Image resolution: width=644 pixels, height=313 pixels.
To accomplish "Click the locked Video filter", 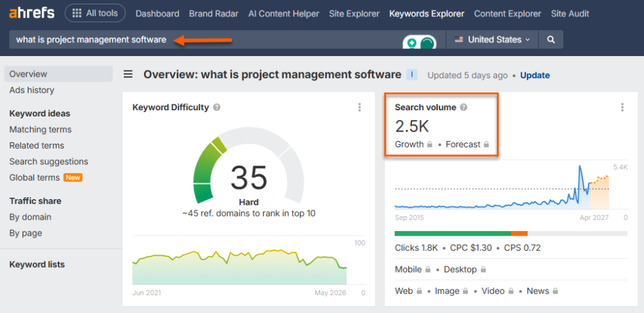I will pos(497,291).
